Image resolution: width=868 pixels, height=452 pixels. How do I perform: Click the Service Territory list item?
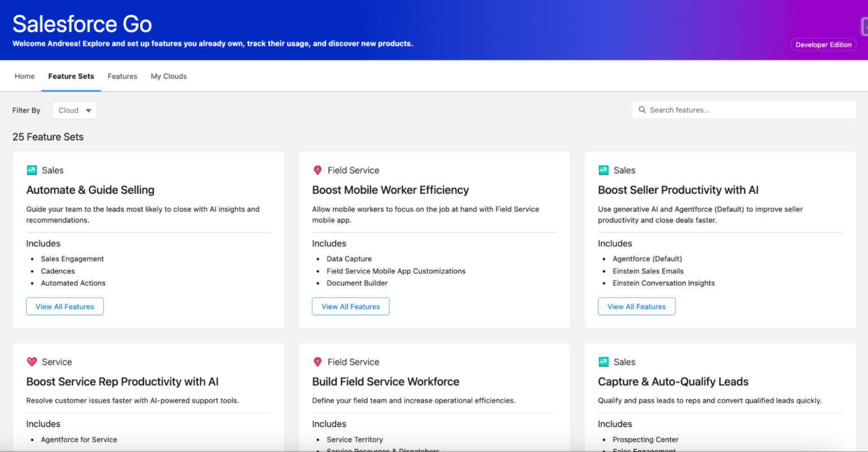pyautogui.click(x=355, y=440)
